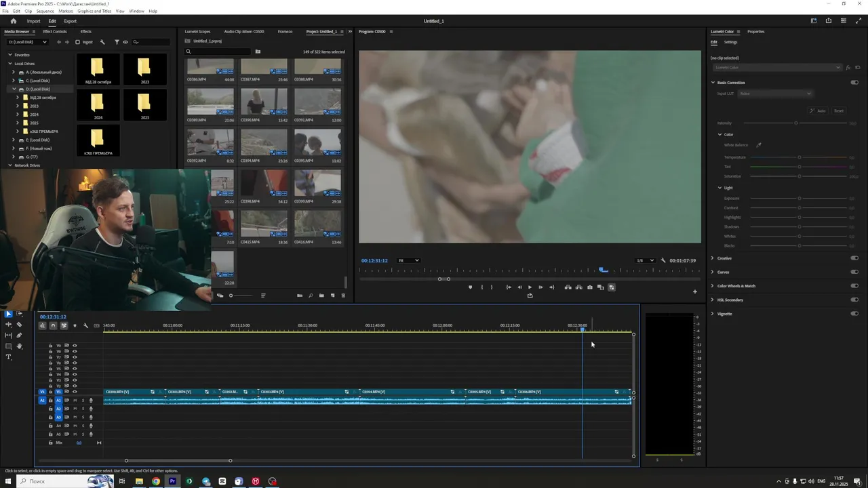Select the Razor tool
The image size is (868, 488).
coord(19,325)
